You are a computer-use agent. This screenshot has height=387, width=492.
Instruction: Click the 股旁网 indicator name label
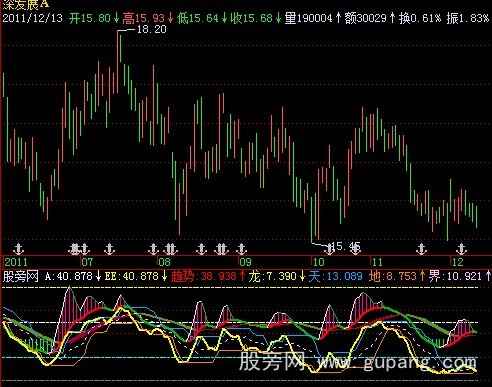pos(21,276)
